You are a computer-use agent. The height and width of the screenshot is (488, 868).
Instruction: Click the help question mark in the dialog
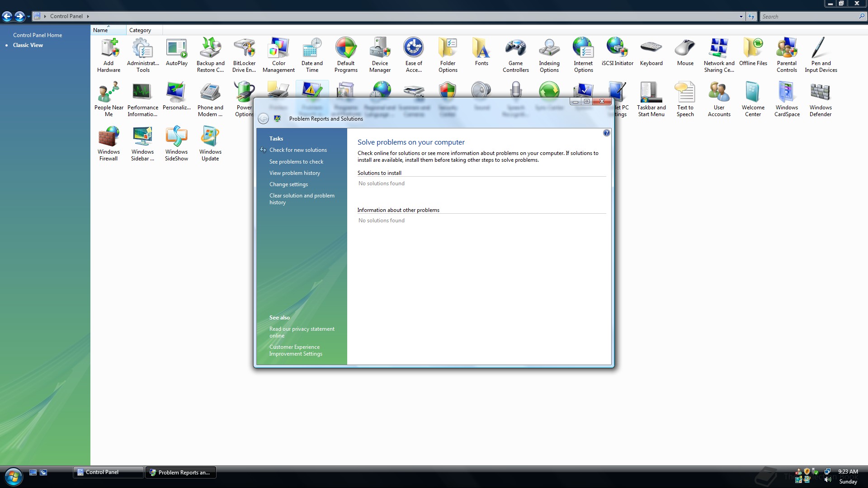point(606,133)
